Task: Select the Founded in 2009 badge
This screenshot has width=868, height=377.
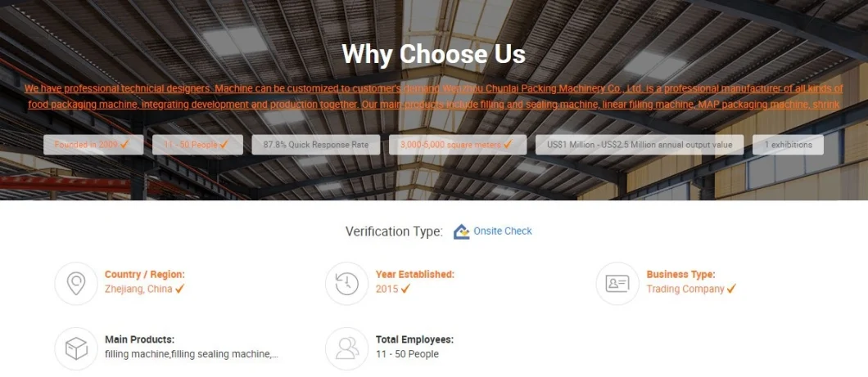Action: click(93, 145)
